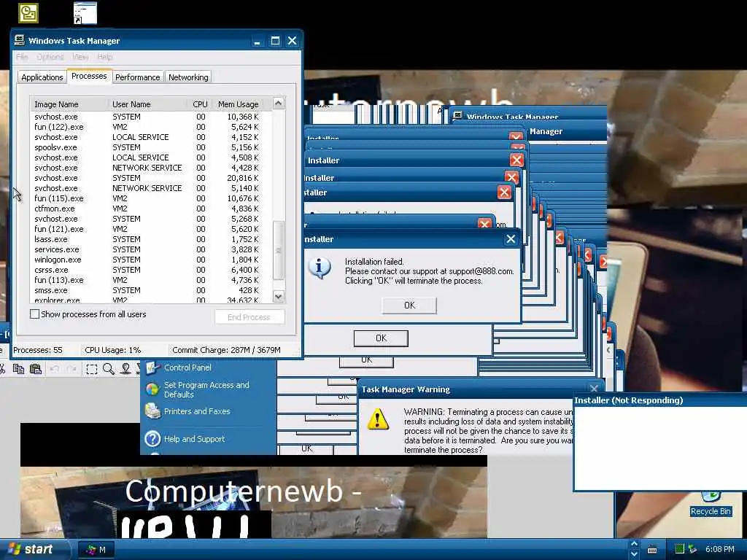The image size is (747, 560).
Task: Toggle Show processes from all users checkbox
Action: point(35,314)
